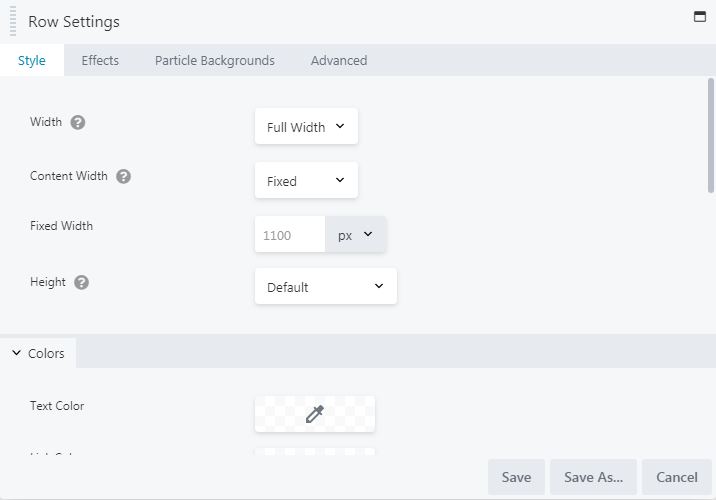Click the Content Width help icon

124,177
